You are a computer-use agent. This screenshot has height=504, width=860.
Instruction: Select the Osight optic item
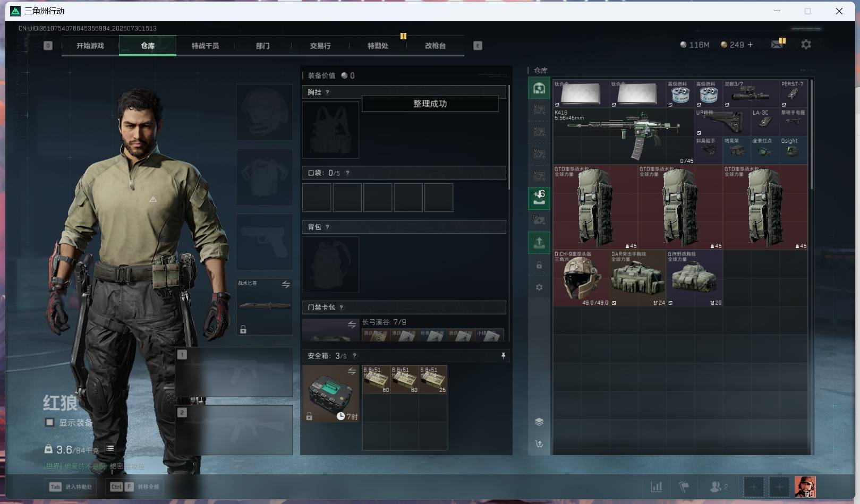[794, 150]
